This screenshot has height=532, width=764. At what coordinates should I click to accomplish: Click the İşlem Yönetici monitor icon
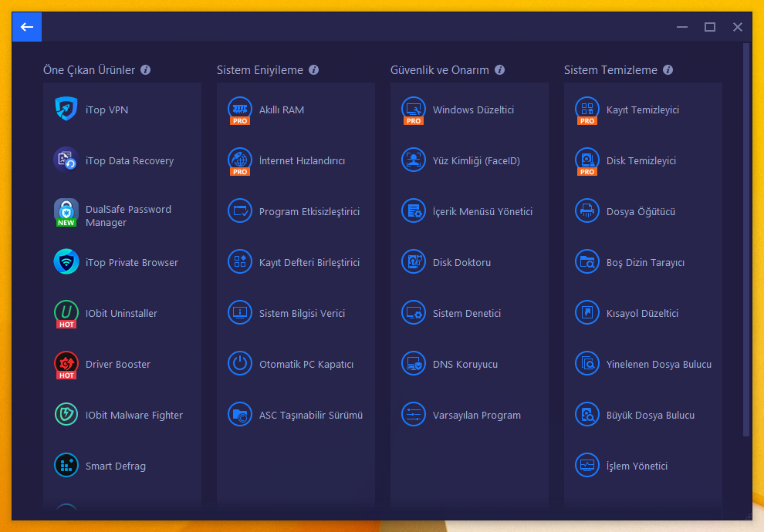[587, 466]
